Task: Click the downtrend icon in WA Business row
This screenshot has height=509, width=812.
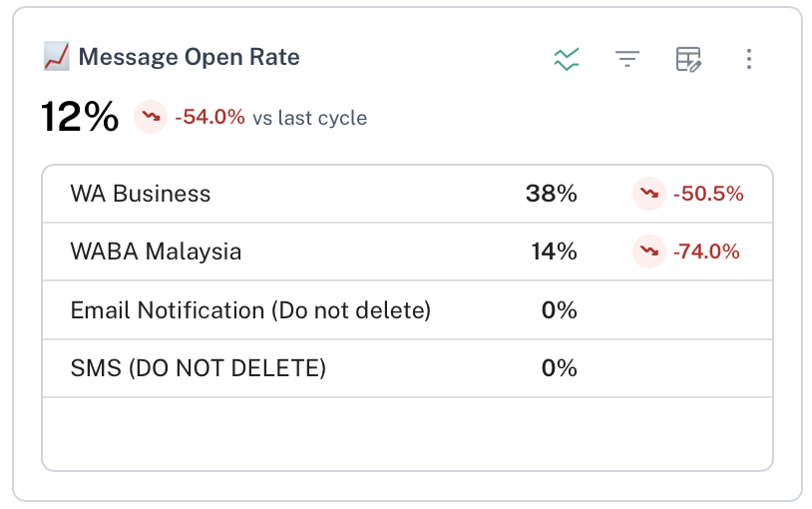Action: pos(648,194)
